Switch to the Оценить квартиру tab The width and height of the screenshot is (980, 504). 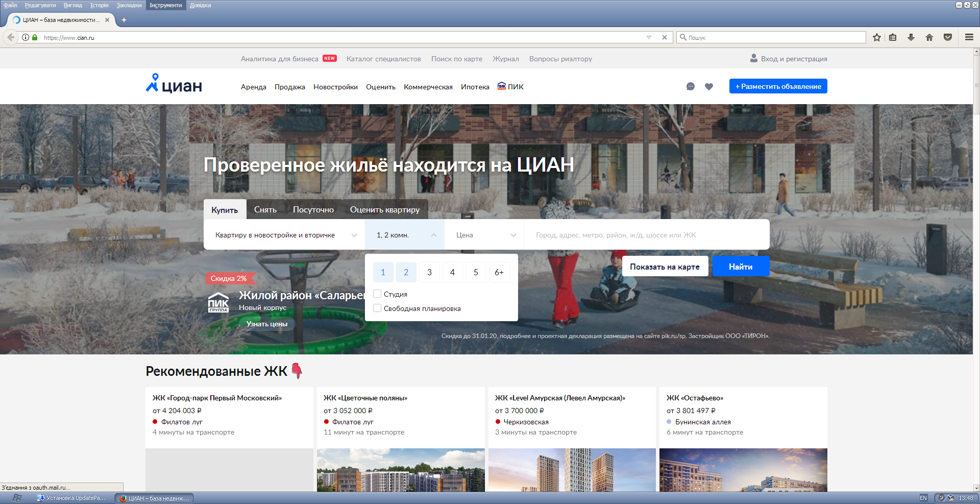[x=385, y=209]
